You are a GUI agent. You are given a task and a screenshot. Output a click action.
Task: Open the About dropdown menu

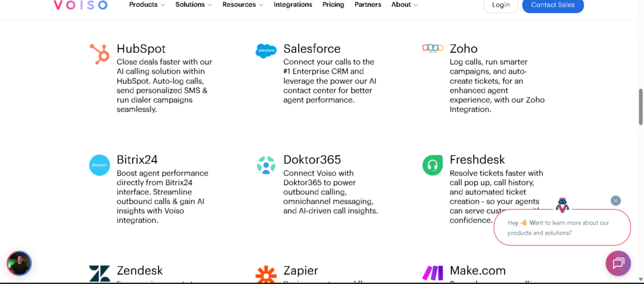click(x=404, y=5)
